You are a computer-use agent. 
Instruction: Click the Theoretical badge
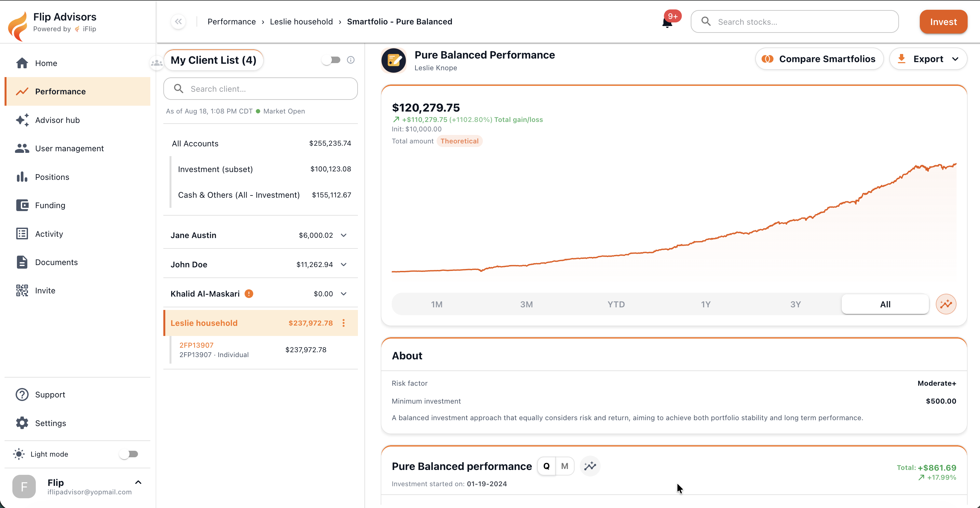point(459,141)
